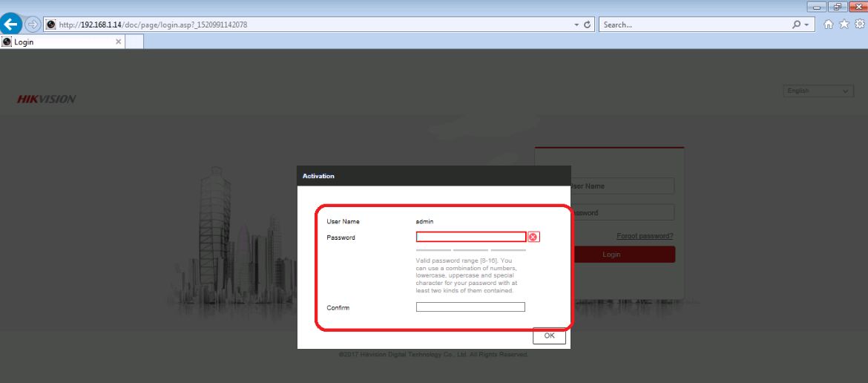
Task: Open the browser Tools gear icon
Action: pyautogui.click(x=860, y=24)
